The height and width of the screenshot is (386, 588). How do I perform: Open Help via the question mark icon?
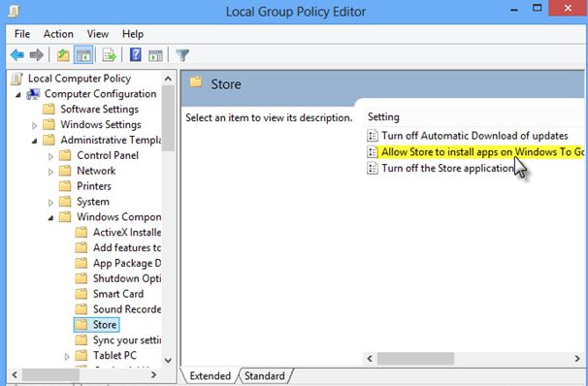click(136, 55)
